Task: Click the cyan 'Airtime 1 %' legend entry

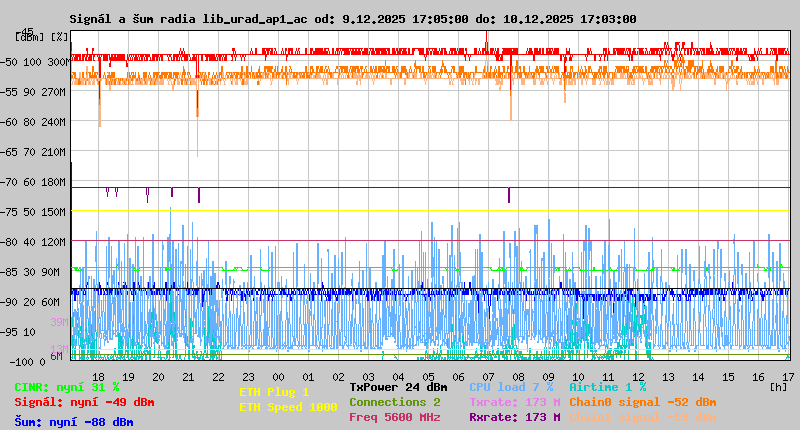Action: point(608,387)
